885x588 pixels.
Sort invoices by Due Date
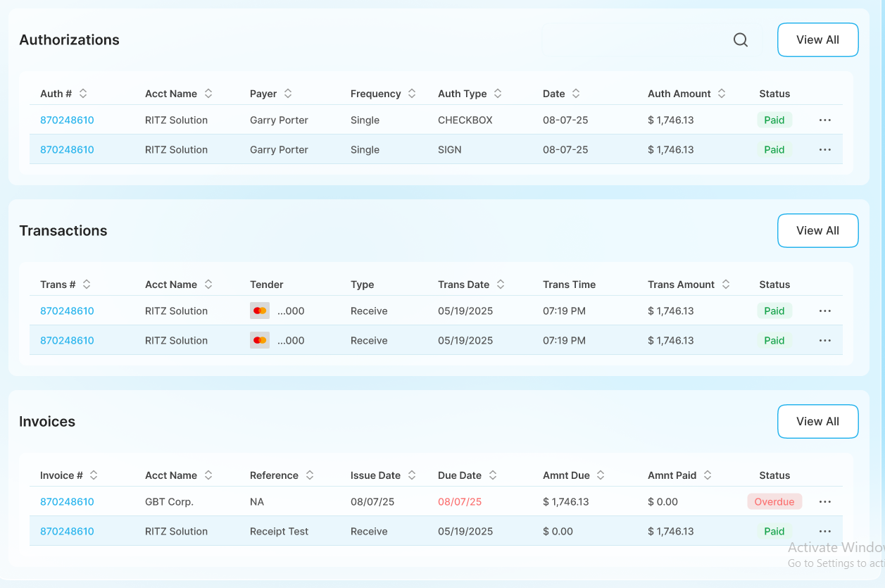click(493, 475)
